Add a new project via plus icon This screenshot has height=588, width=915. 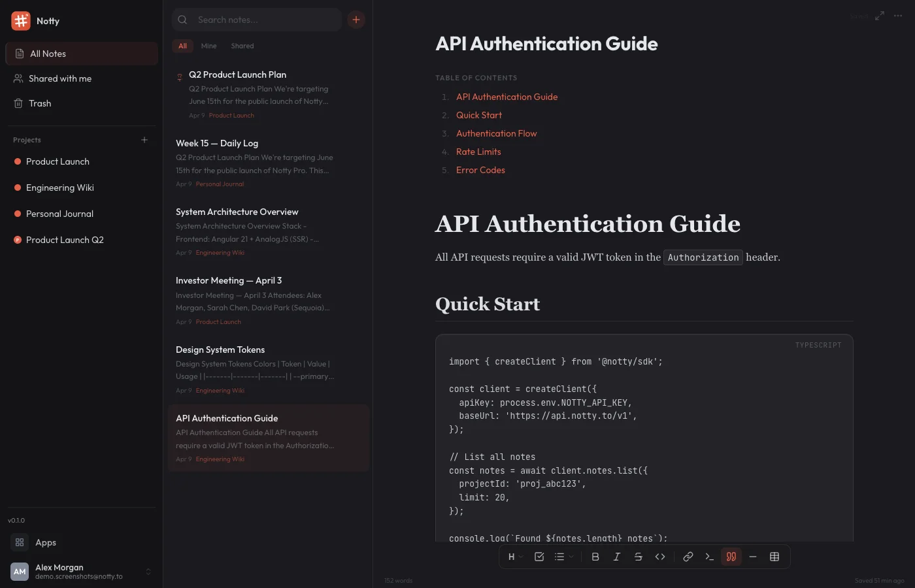(144, 140)
